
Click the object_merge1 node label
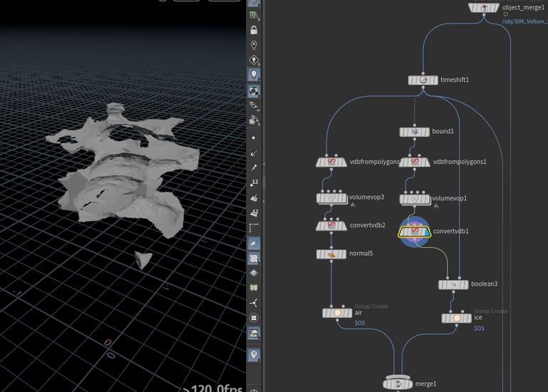point(523,7)
